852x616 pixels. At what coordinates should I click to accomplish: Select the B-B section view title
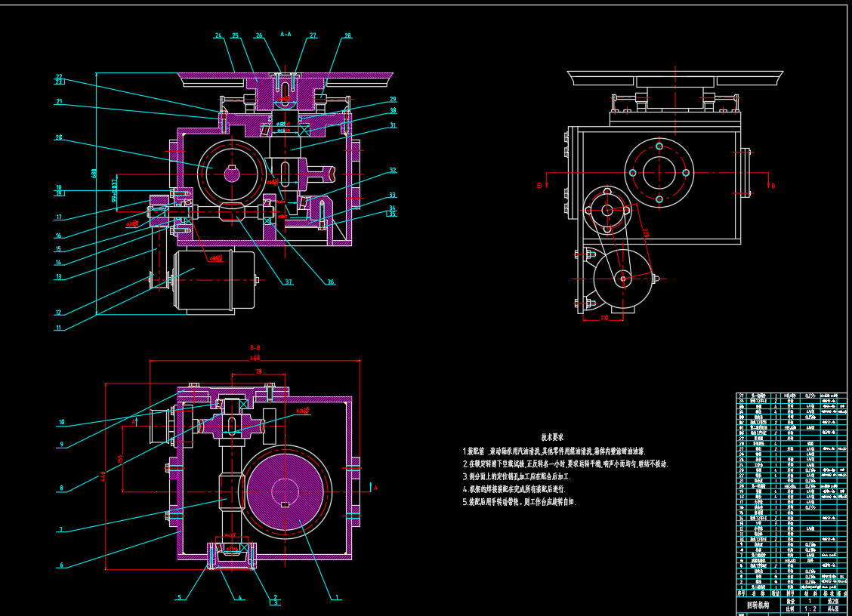[x=255, y=348]
